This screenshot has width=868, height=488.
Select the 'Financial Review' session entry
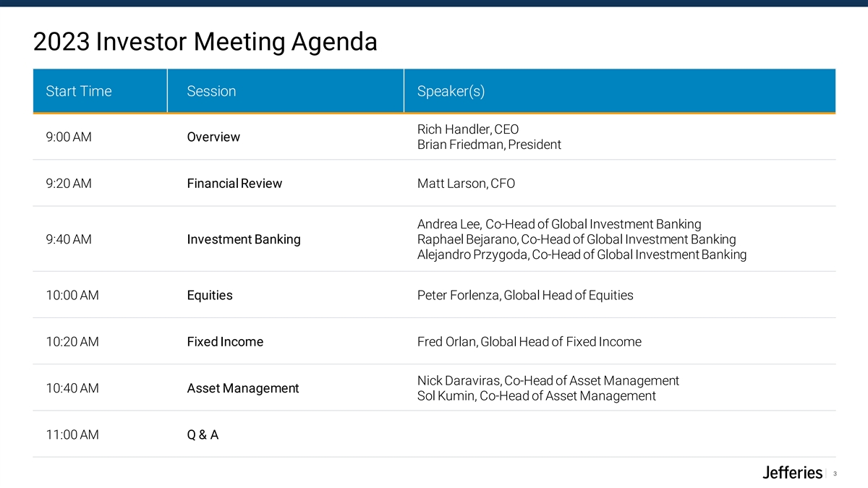click(x=234, y=184)
